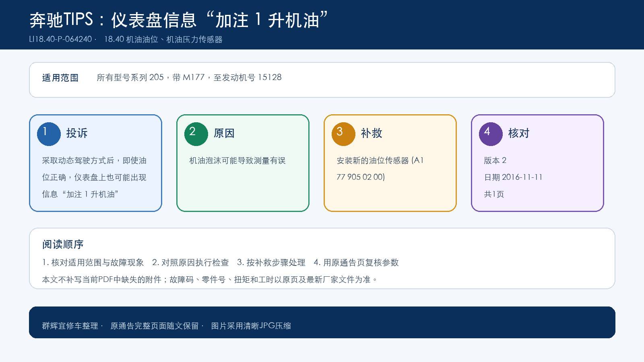Viewport: 644px width, 362px height.
Task: Click text 日期 2016-11-11
Action: click(513, 177)
